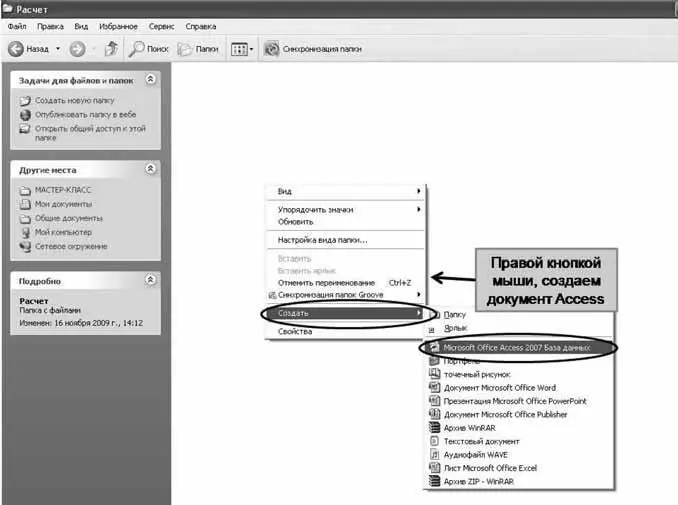
Task: Expand Вид submenu in context menu
Action: coord(345,191)
